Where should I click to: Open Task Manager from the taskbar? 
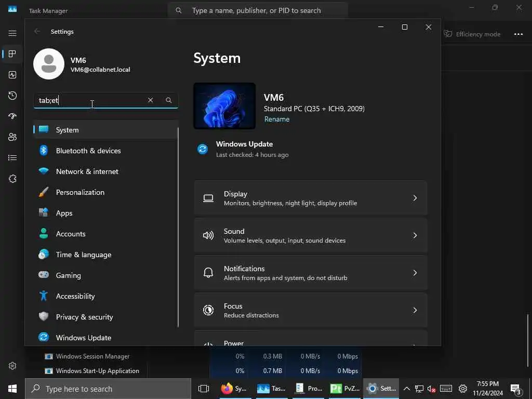(271, 389)
